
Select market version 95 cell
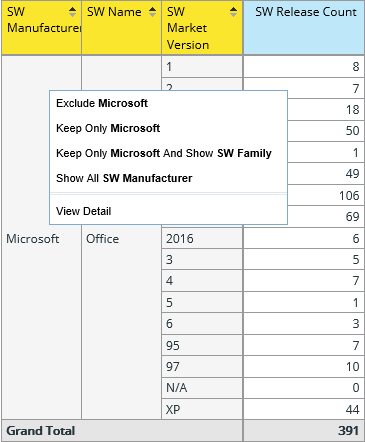point(202,345)
